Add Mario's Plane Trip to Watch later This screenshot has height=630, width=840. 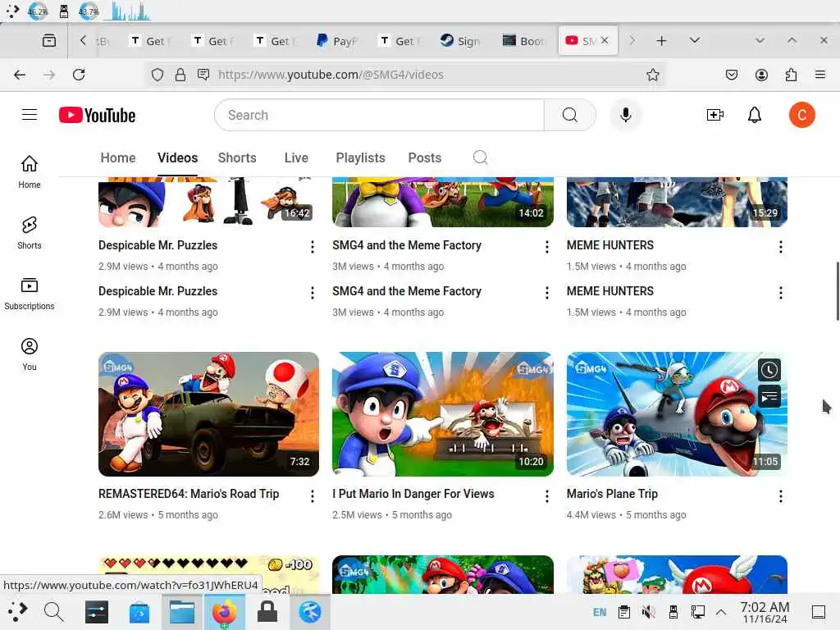click(769, 370)
